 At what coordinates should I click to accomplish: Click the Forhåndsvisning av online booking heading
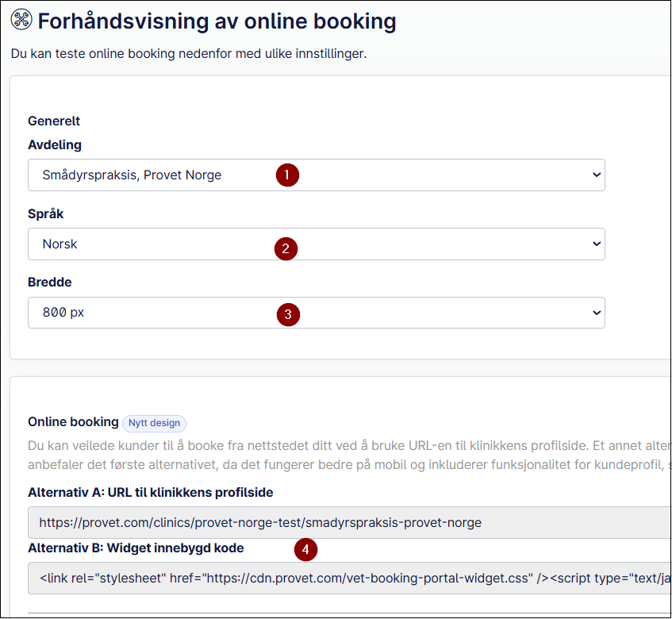(217, 21)
